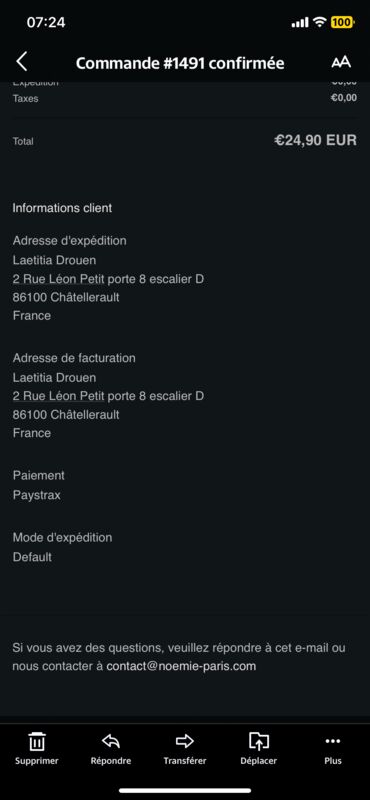370x800 pixels.
Task: Tap the Répondre label
Action: click(111, 761)
